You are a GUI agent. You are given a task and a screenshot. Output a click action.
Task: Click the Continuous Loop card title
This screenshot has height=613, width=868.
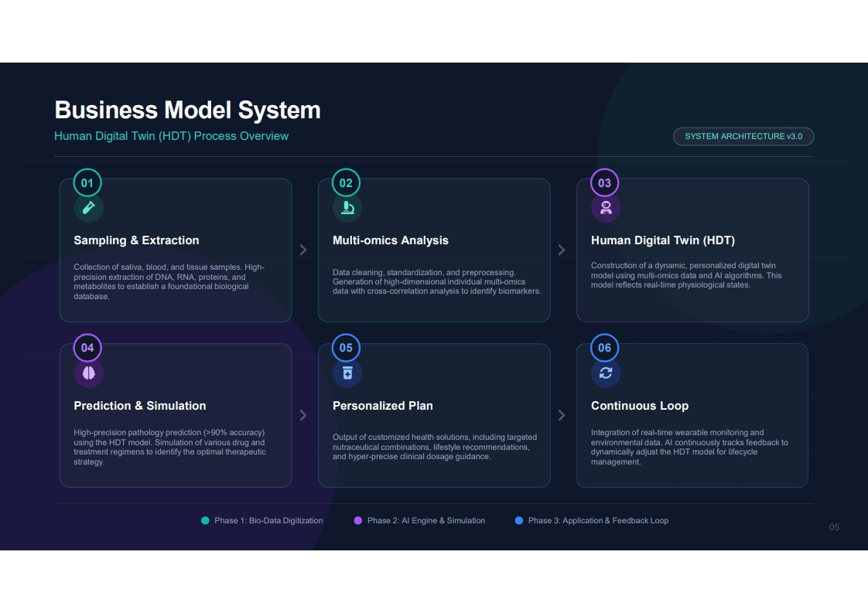tap(639, 406)
